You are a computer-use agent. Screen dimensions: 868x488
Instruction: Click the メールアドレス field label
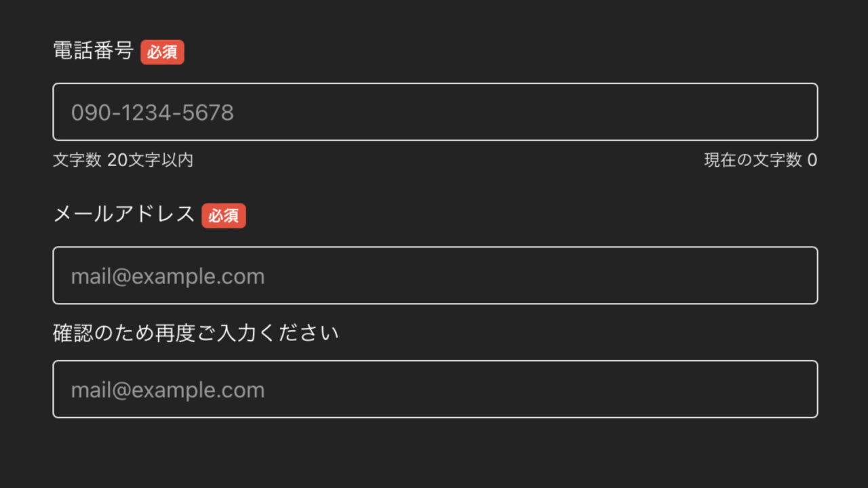point(123,214)
